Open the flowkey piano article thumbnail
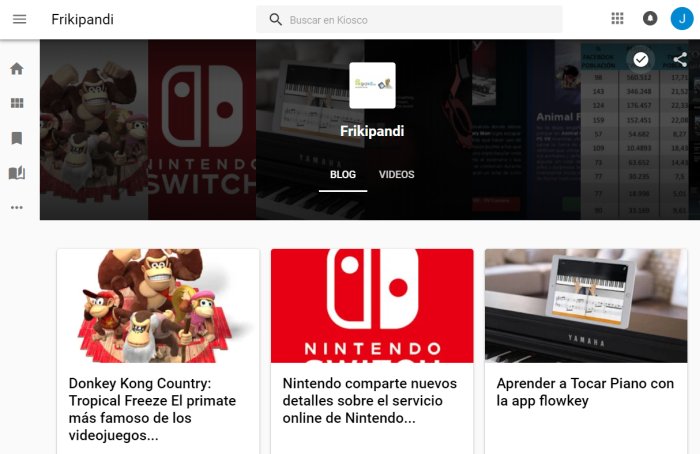The height and width of the screenshot is (454, 700). pos(586,306)
